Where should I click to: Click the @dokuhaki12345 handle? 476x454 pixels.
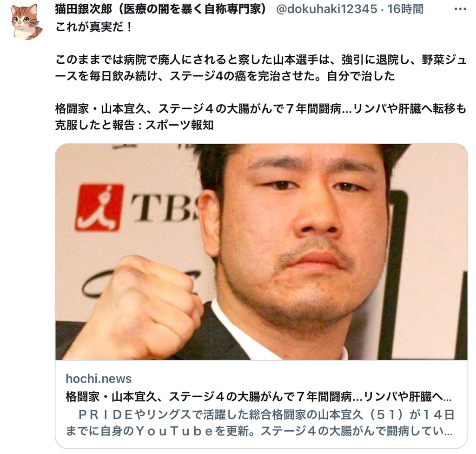[326, 9]
